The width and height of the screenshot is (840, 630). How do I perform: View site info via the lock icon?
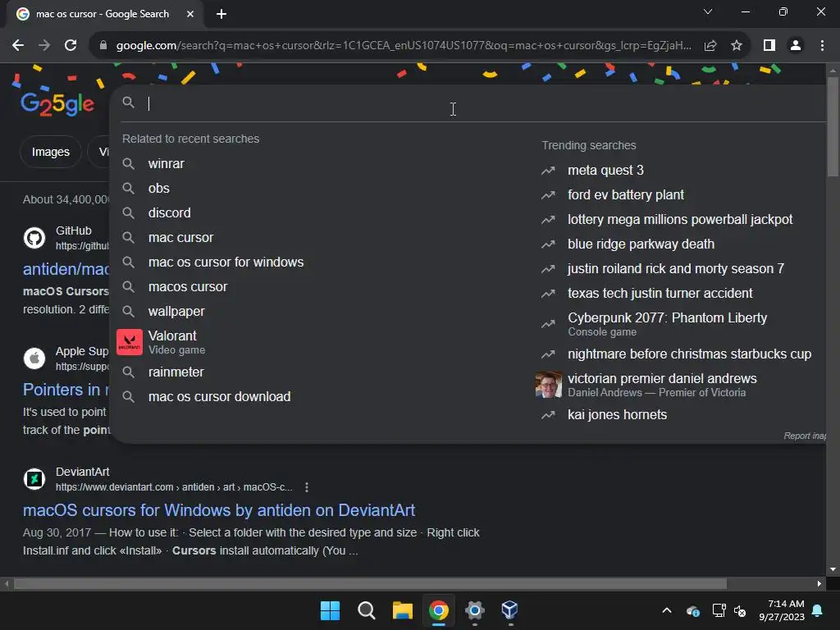point(103,46)
